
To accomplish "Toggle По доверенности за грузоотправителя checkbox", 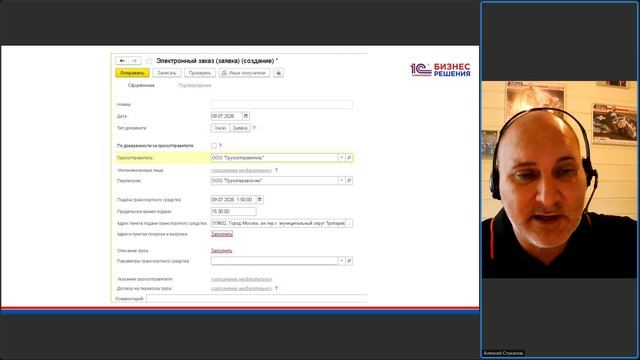I will click(214, 146).
